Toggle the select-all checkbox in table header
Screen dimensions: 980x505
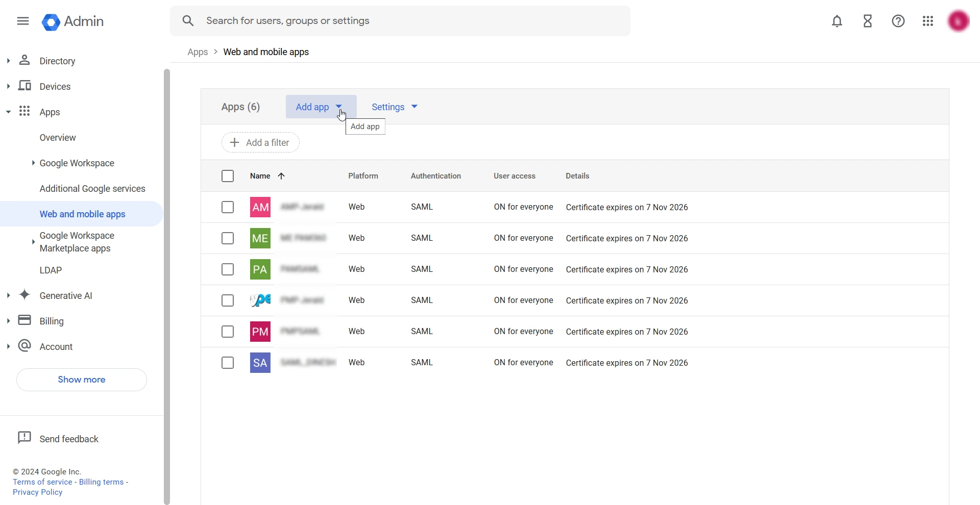[228, 175]
